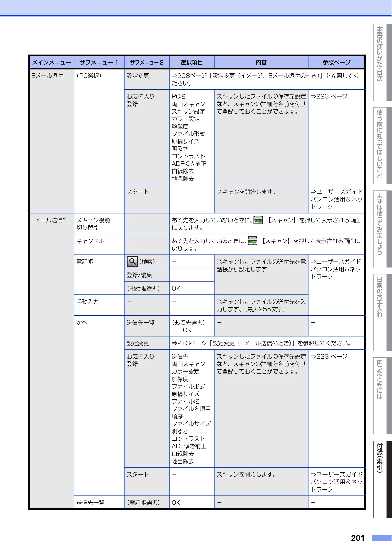The height and width of the screenshot is (556, 392).
Task: Select the (PC選択) submenu cell
Action: click(x=99, y=141)
